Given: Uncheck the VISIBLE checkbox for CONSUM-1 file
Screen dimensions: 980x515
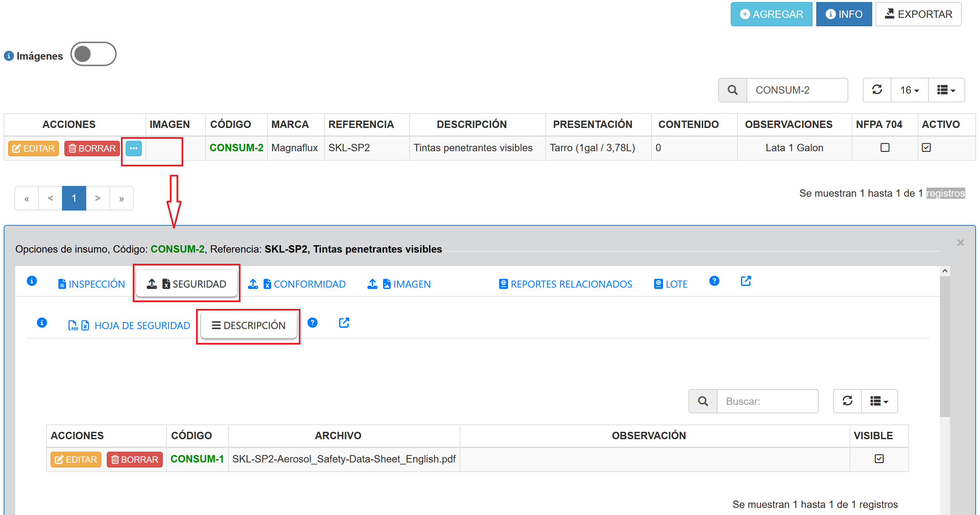Looking at the screenshot, I should pos(879,459).
